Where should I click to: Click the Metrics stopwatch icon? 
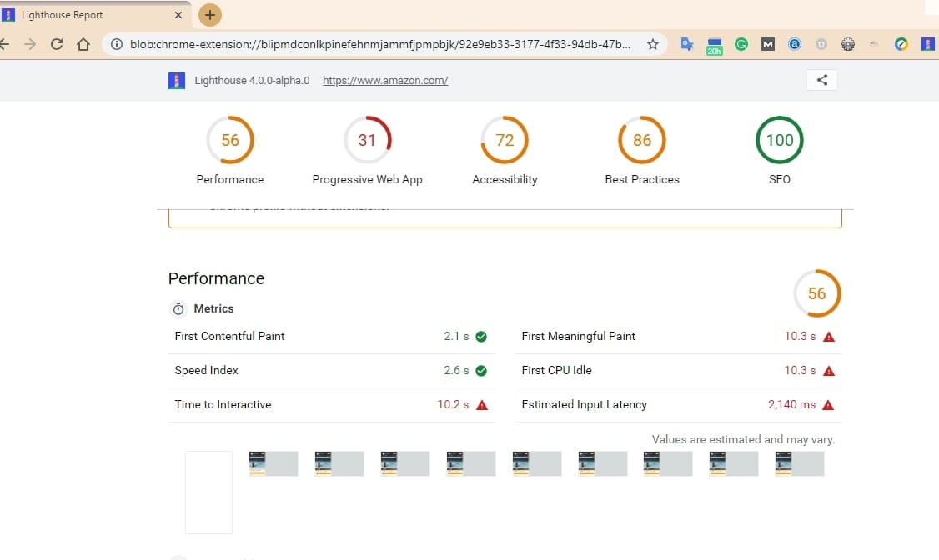[x=178, y=308]
